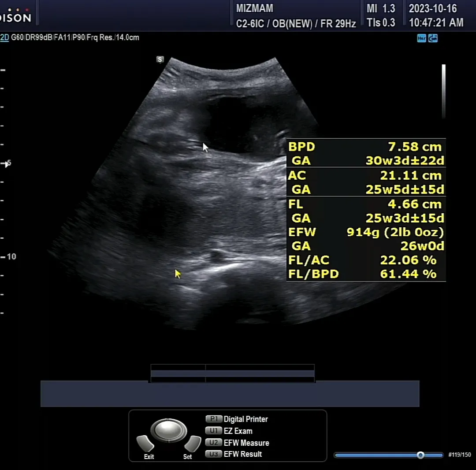Choose U3 EFW Result
The width and height of the screenshot is (476, 470).
234,454
